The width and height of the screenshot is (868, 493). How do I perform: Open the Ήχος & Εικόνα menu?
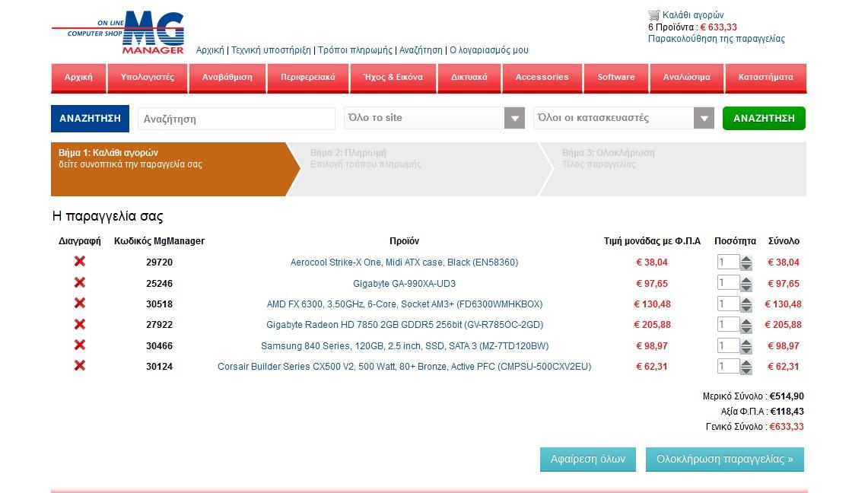pyautogui.click(x=393, y=78)
